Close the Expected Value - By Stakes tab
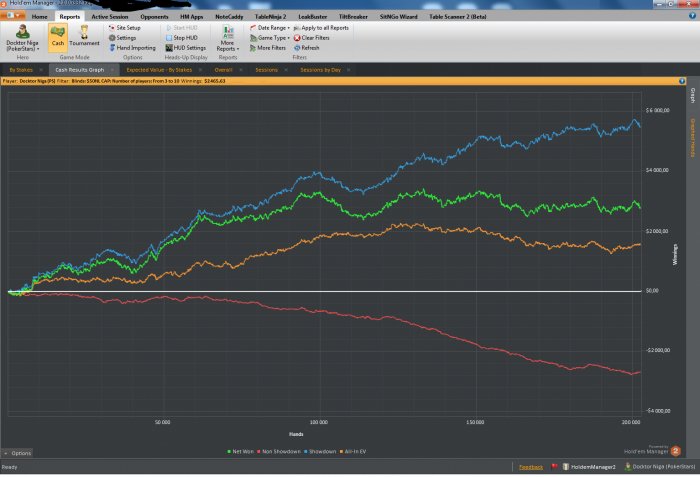700x477 pixels. click(x=200, y=70)
